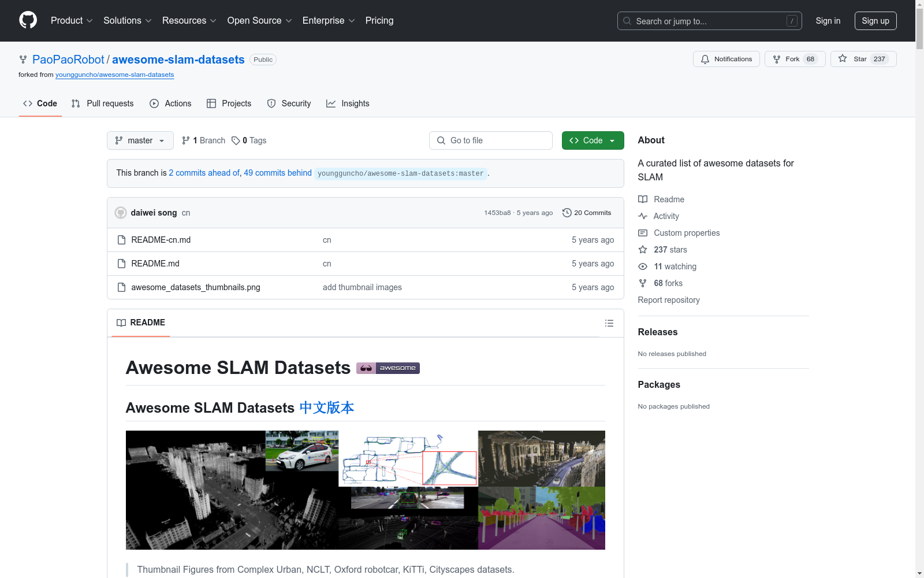924x578 pixels.
Task: Click the Sign in link
Action: 828,21
